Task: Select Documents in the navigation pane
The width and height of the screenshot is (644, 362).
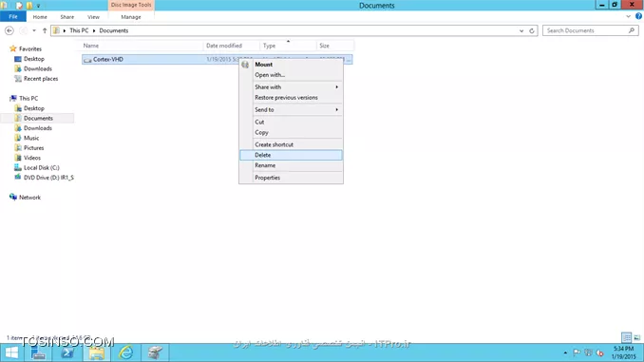Action: [x=38, y=118]
